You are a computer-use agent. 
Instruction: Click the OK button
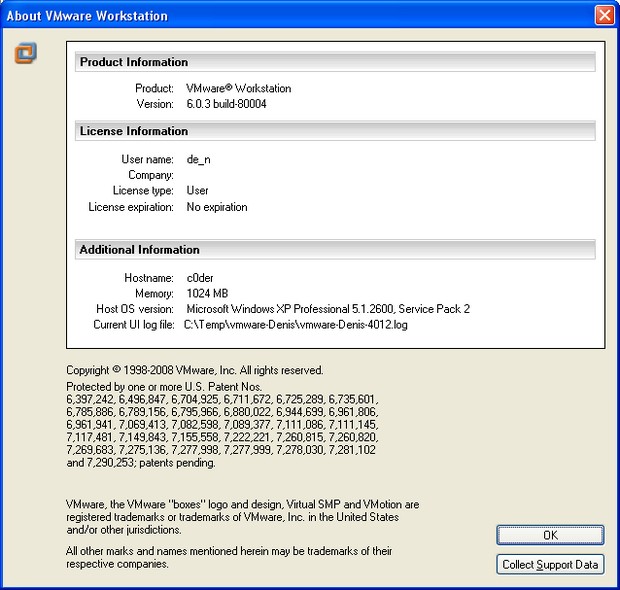click(x=550, y=535)
